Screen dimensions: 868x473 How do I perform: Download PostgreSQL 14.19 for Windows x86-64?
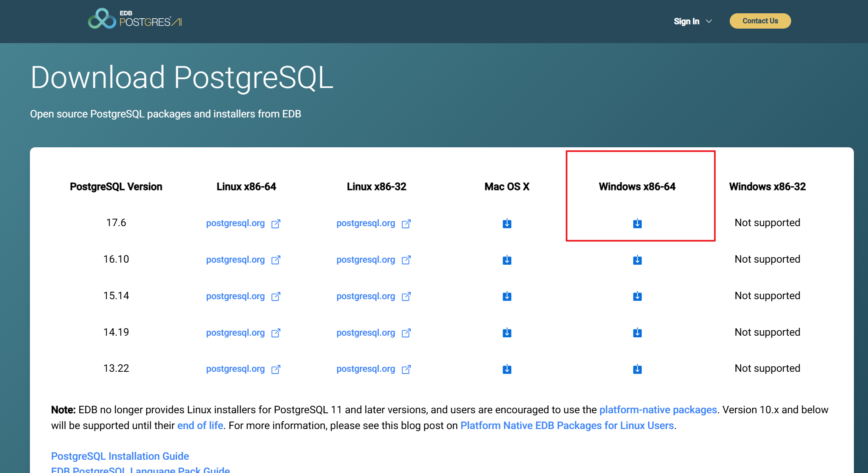(x=637, y=333)
